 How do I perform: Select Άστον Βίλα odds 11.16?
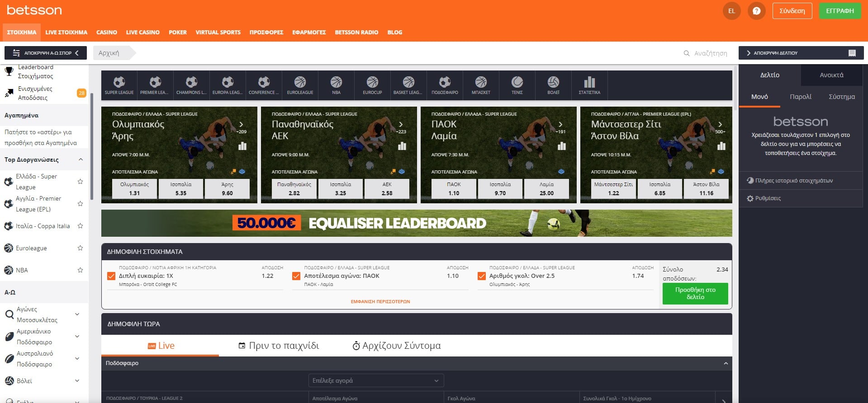[x=706, y=189]
